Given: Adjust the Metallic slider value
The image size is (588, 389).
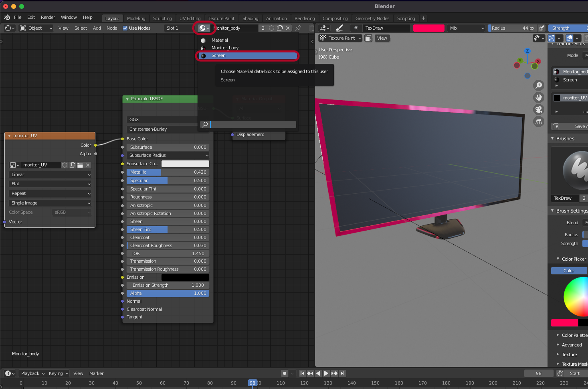Looking at the screenshot, I should 168,172.
